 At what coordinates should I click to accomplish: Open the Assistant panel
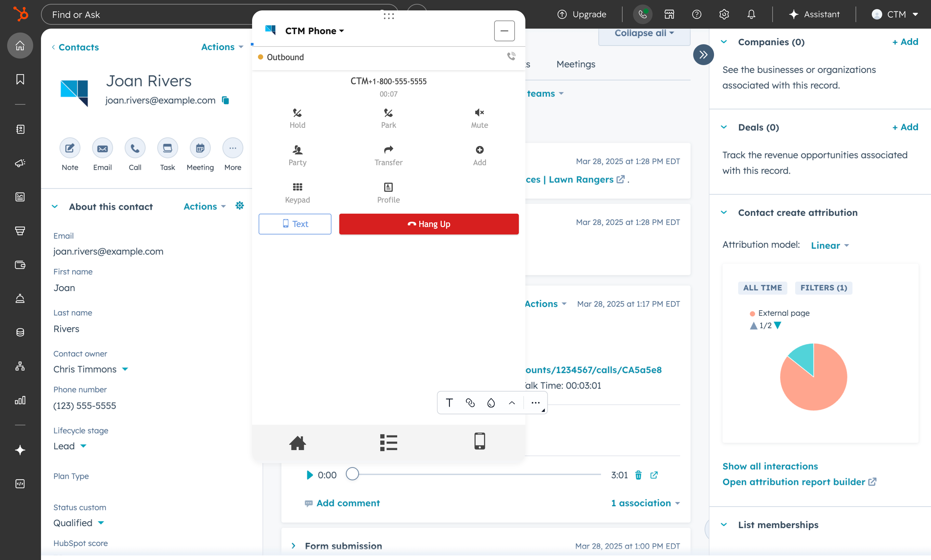click(x=814, y=14)
